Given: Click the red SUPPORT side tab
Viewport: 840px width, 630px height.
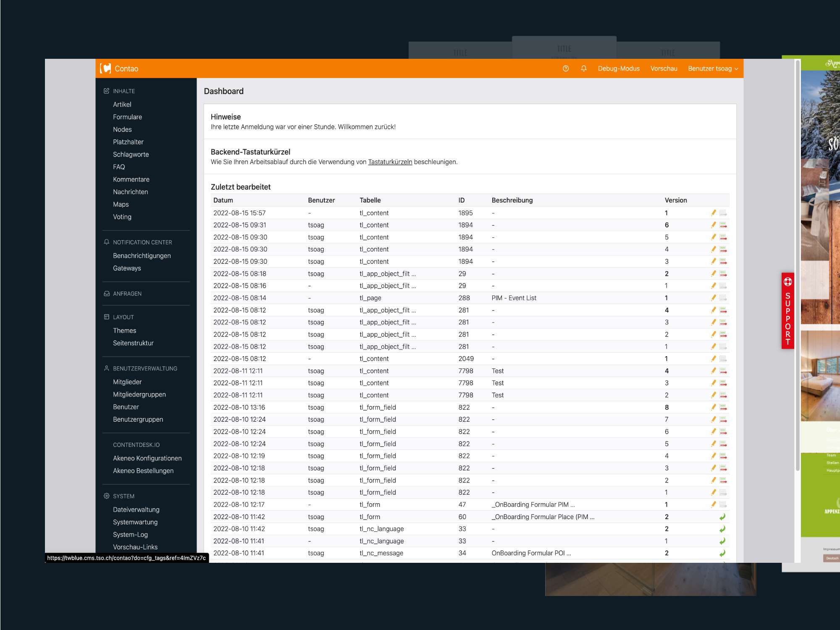Looking at the screenshot, I should [x=787, y=311].
